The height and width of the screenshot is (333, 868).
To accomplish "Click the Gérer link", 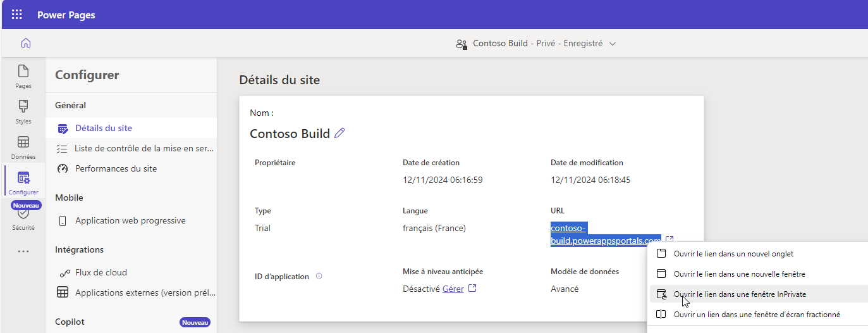I will click(x=453, y=289).
